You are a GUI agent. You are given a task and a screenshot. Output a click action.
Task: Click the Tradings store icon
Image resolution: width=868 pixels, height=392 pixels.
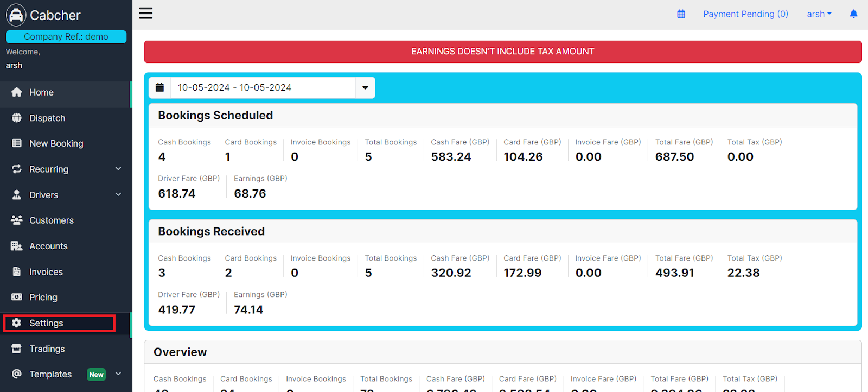[17, 349]
